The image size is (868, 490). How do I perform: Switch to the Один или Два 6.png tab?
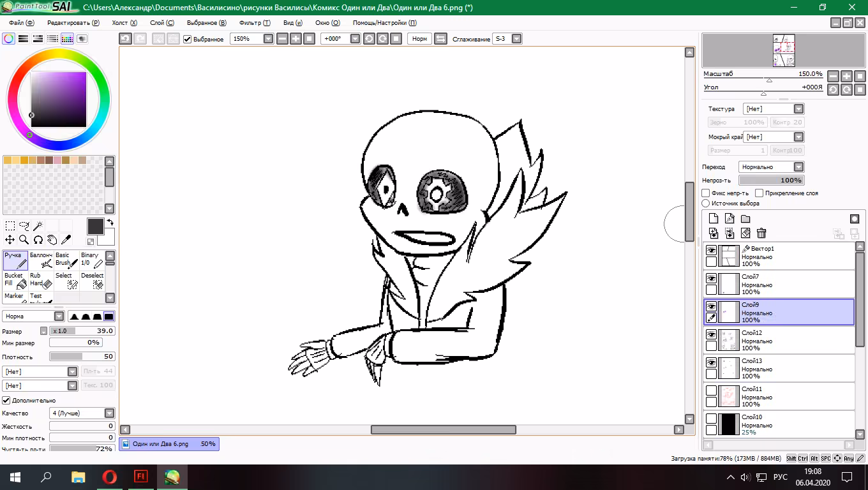(x=169, y=444)
